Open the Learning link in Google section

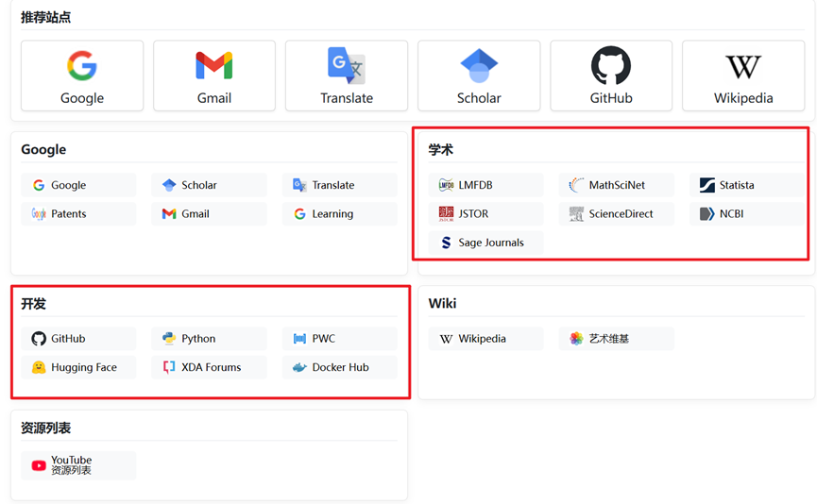pyautogui.click(x=332, y=214)
